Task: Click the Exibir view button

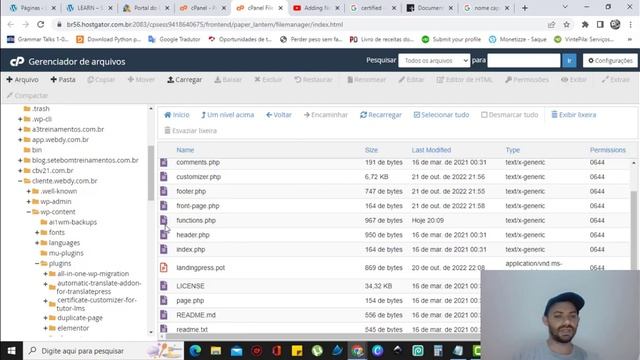Action: [x=574, y=80]
